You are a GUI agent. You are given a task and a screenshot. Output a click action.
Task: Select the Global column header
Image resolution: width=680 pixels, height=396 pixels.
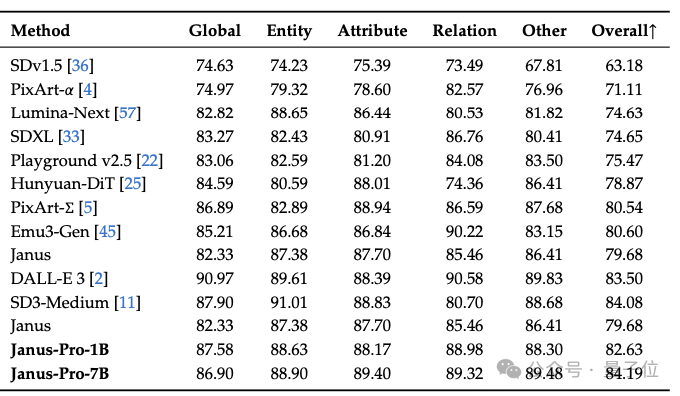[215, 31]
